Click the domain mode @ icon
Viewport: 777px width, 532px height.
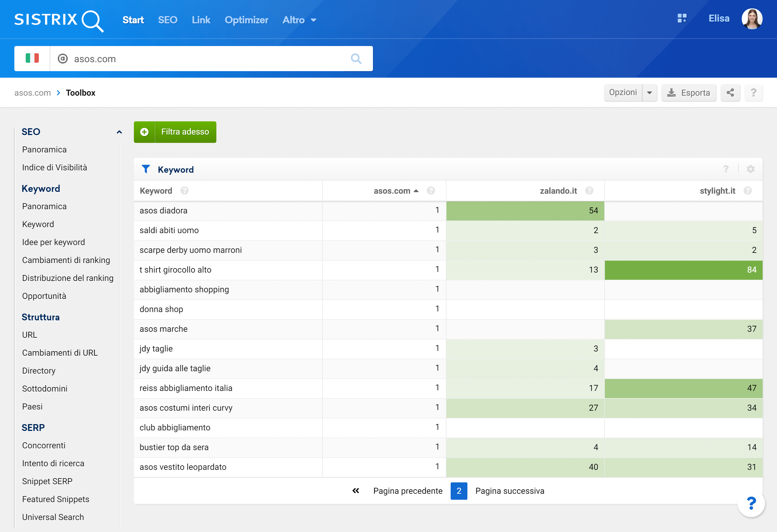click(x=62, y=59)
